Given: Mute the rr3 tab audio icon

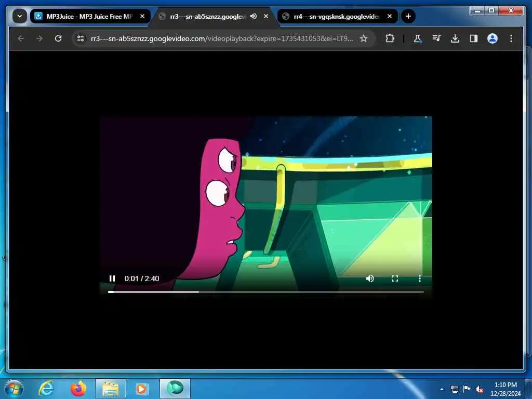Looking at the screenshot, I should pyautogui.click(x=254, y=16).
